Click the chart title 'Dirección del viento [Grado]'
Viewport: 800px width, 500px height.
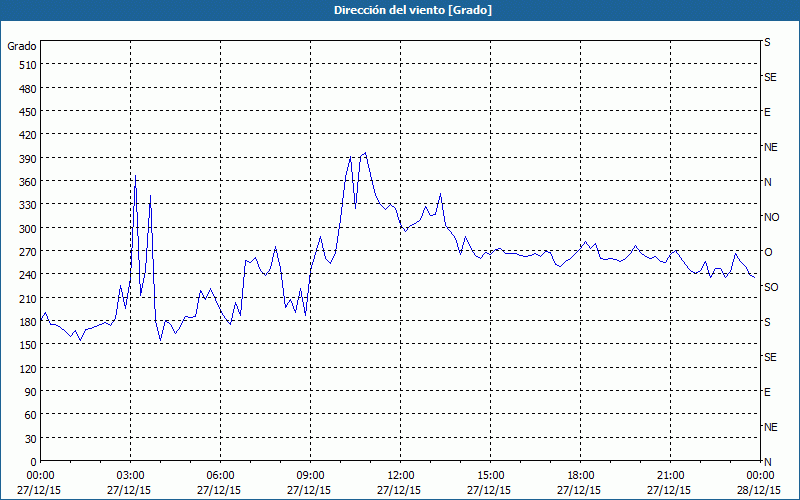pos(413,10)
